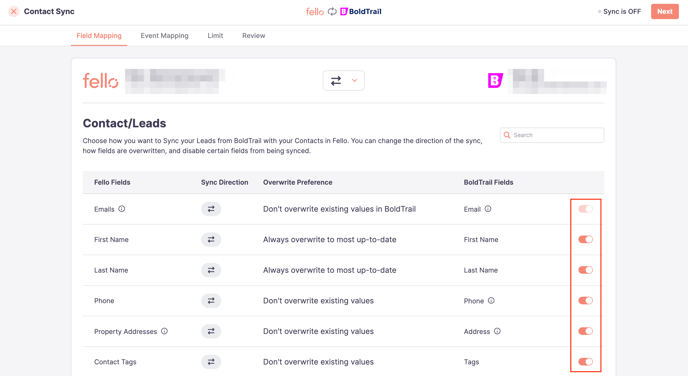
Task: Click the info icon next to Emails
Action: coord(122,209)
